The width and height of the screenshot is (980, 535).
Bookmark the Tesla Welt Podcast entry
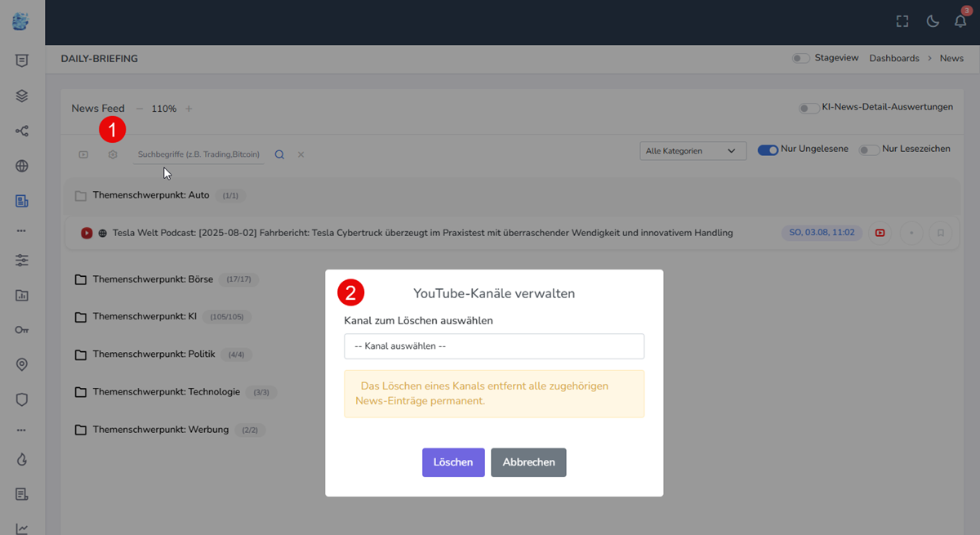[941, 233]
